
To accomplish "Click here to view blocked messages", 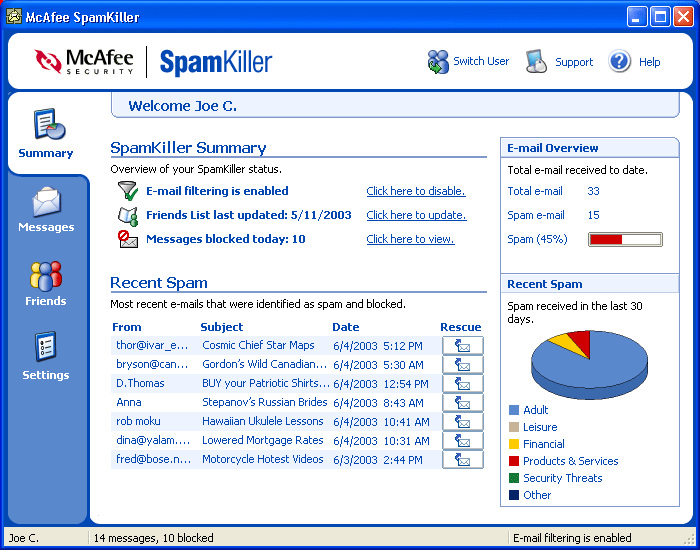I will [x=410, y=239].
